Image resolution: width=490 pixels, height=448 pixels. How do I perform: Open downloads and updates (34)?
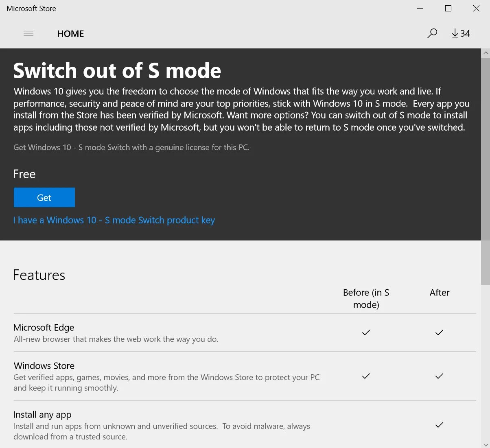(x=461, y=33)
